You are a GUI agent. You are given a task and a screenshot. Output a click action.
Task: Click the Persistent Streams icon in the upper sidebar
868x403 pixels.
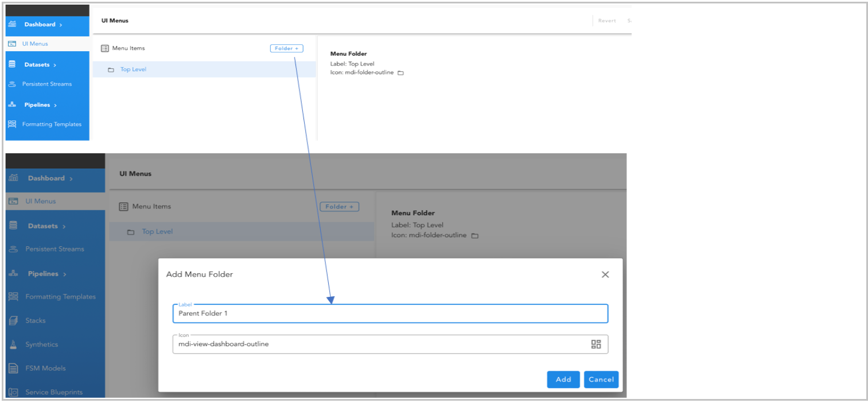tap(12, 84)
